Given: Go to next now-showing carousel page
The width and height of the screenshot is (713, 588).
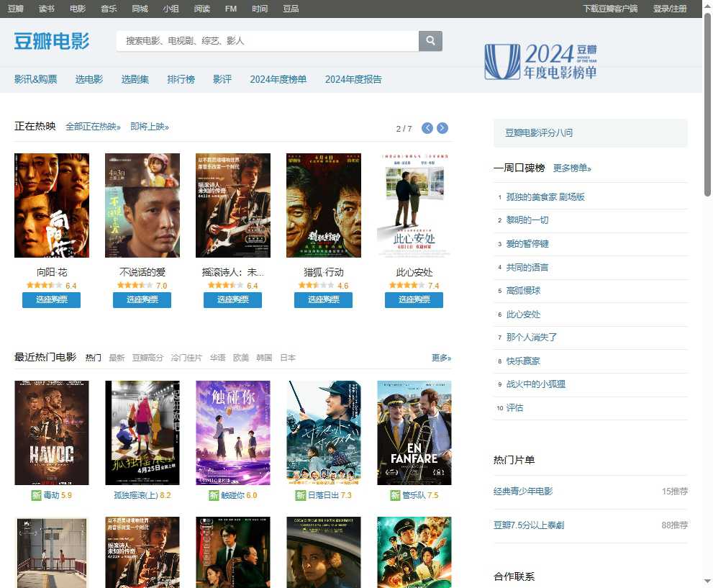Looking at the screenshot, I should click(442, 128).
